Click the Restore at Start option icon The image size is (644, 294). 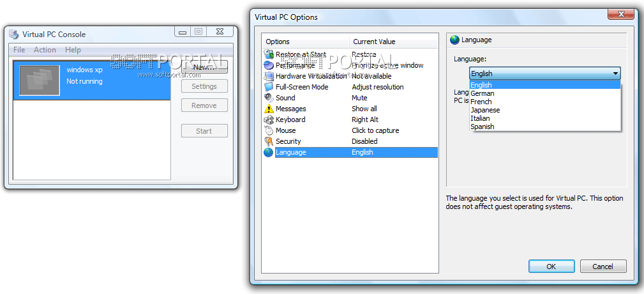click(x=269, y=54)
